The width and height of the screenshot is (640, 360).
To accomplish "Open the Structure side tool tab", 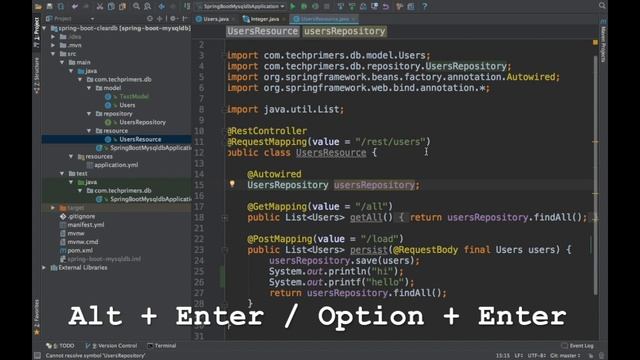I will click(37, 76).
